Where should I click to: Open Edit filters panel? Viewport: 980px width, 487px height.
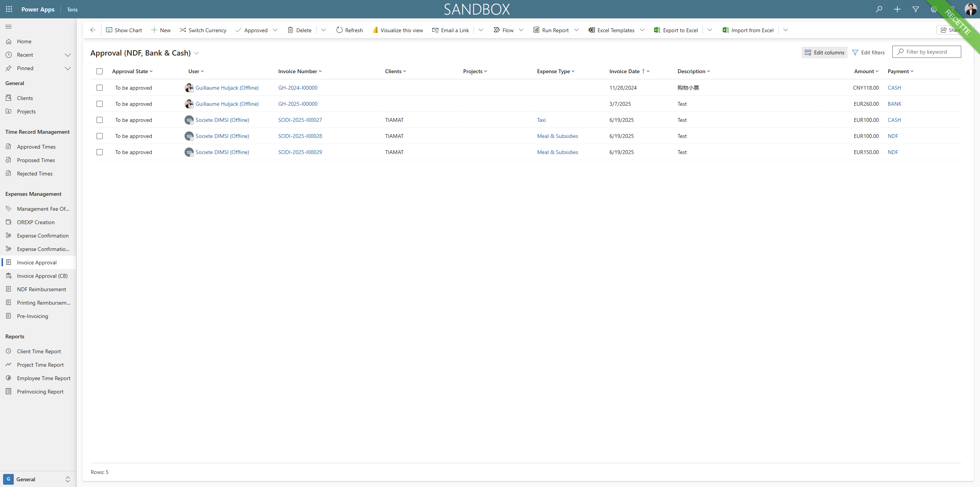[868, 52]
